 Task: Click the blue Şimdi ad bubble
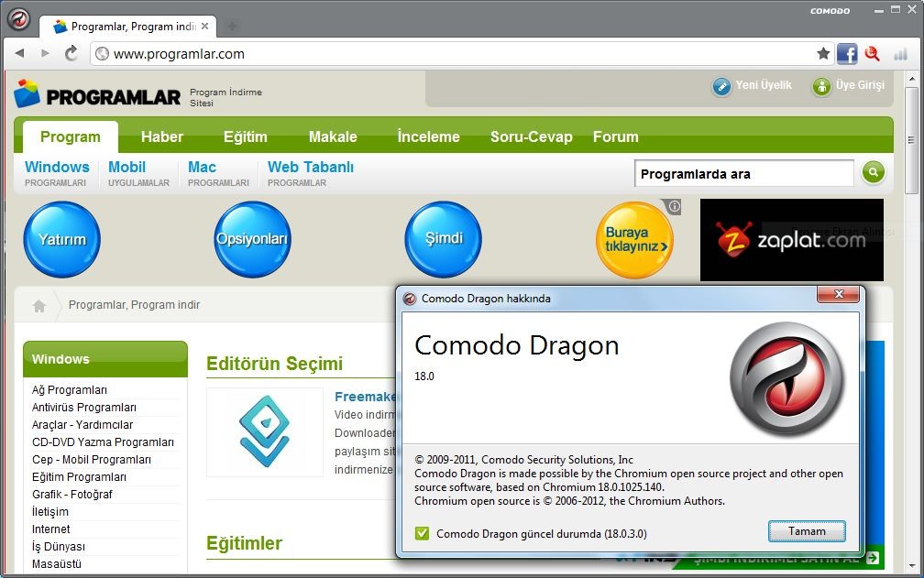point(443,240)
